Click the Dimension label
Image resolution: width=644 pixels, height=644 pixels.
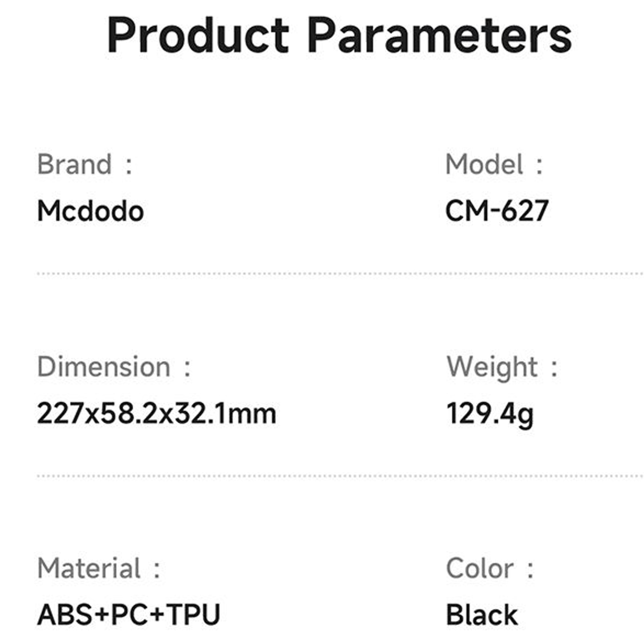[104, 367]
